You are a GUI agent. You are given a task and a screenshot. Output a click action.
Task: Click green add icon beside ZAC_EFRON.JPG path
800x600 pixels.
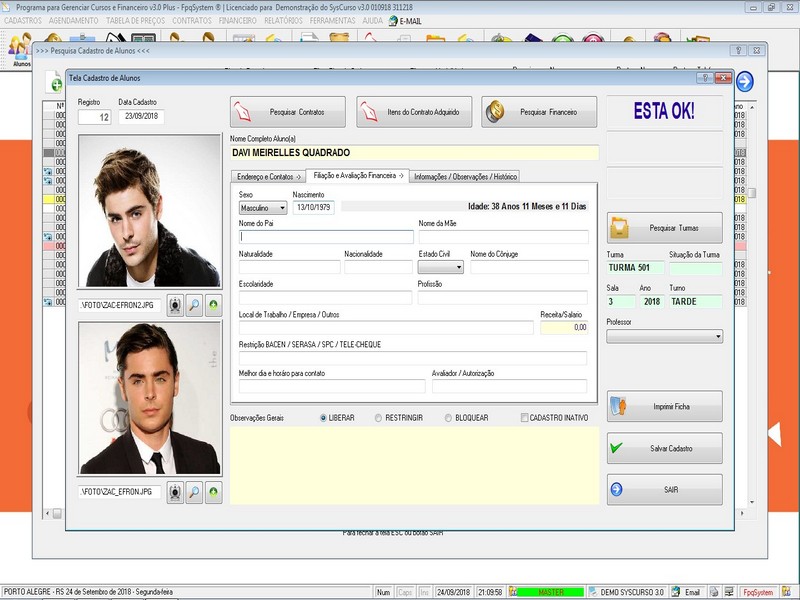(x=213, y=492)
